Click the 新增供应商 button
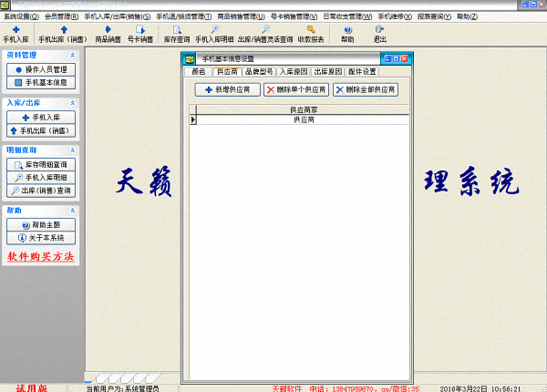 click(x=227, y=89)
